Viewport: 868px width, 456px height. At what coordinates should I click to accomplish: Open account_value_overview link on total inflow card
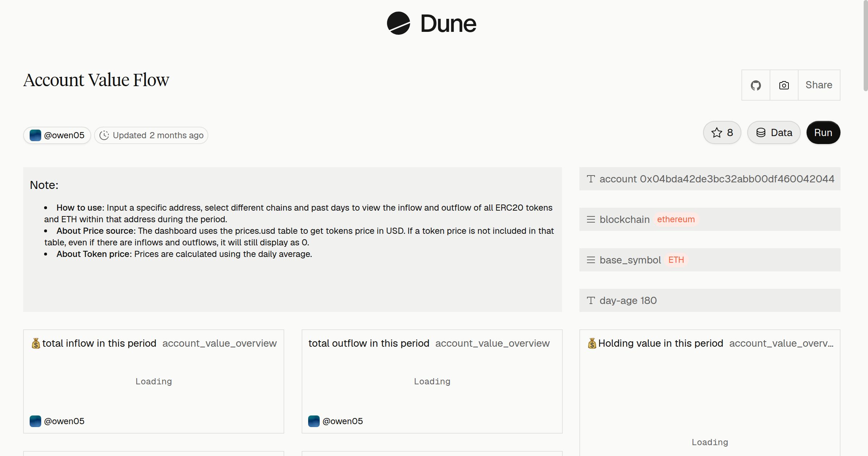220,343
